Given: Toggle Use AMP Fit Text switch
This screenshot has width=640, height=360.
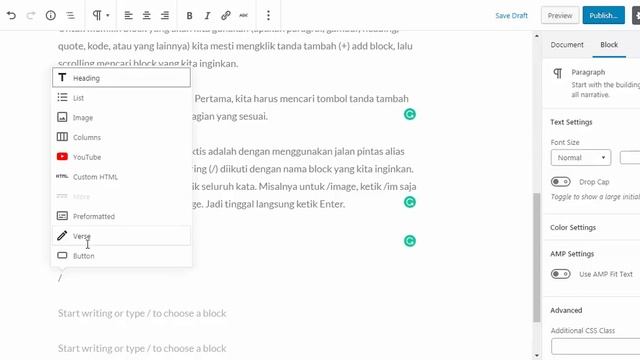Looking at the screenshot, I should point(560,274).
